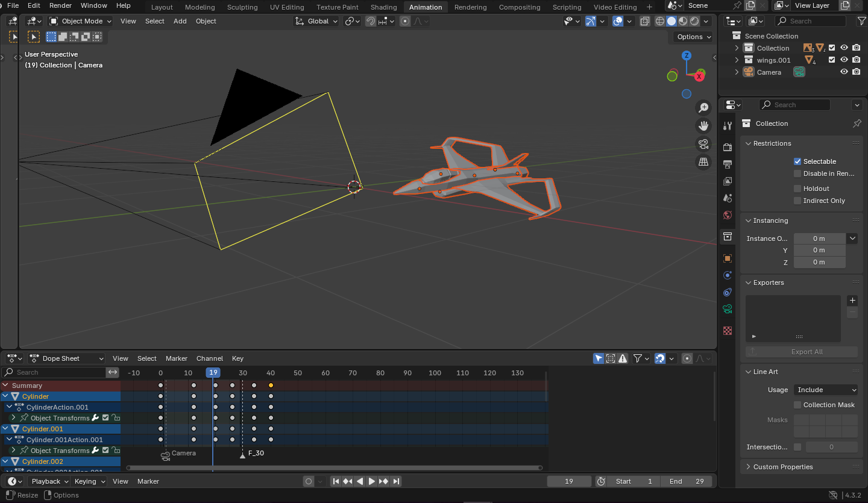
Task: Collapse the Summary channel row
Action: tap(5, 386)
